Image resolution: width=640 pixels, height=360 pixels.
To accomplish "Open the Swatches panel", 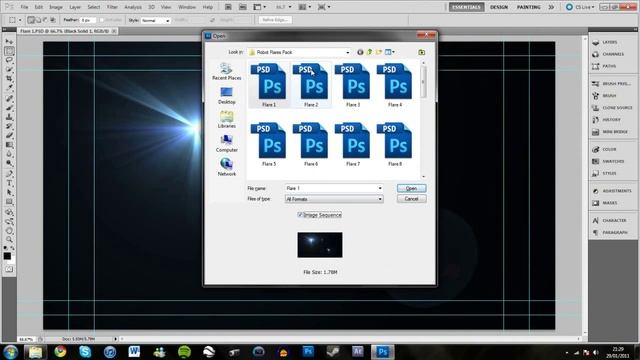I will tap(613, 161).
